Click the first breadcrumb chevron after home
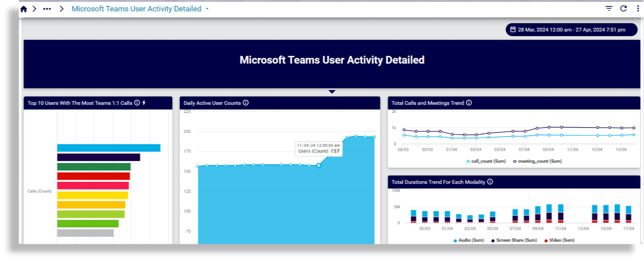644x261 pixels. pyautogui.click(x=34, y=9)
